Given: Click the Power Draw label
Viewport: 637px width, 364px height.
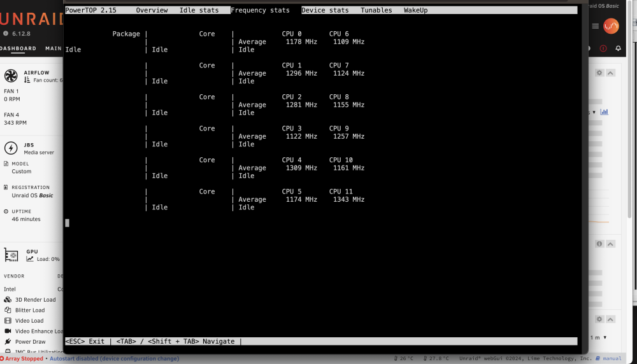Looking at the screenshot, I should click(31, 342).
